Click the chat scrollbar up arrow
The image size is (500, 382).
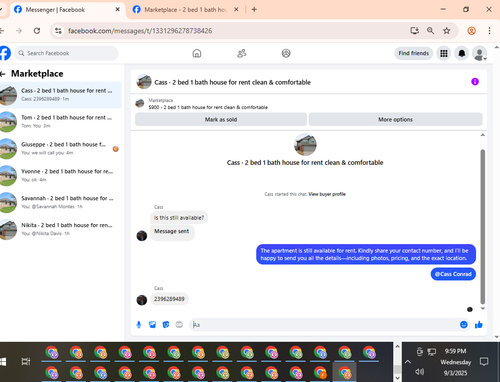[482, 135]
